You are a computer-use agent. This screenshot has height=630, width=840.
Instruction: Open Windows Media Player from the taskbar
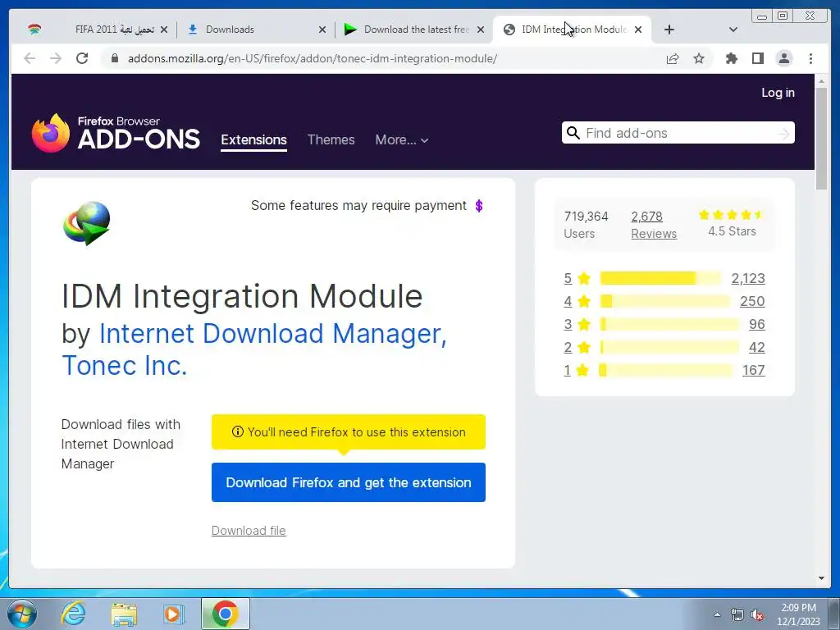[x=174, y=614]
